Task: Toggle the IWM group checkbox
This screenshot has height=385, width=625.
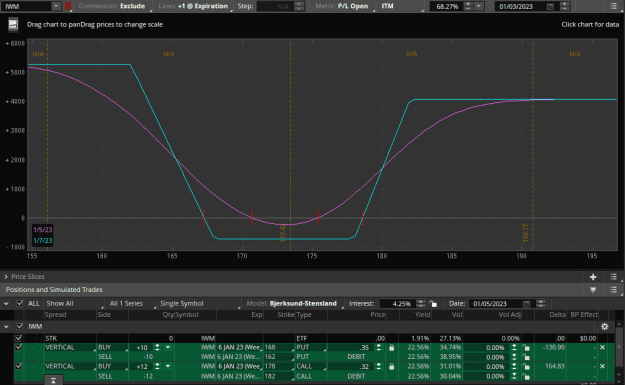Action: [x=20, y=326]
